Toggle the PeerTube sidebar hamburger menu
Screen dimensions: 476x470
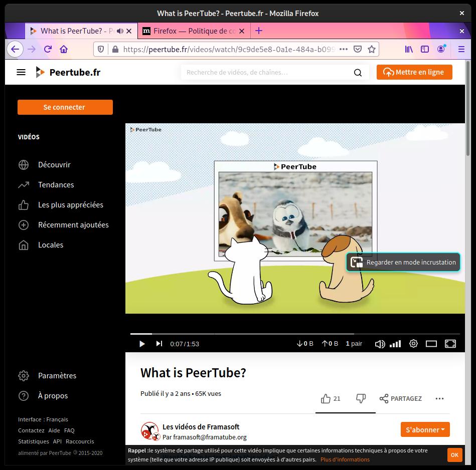pos(21,72)
